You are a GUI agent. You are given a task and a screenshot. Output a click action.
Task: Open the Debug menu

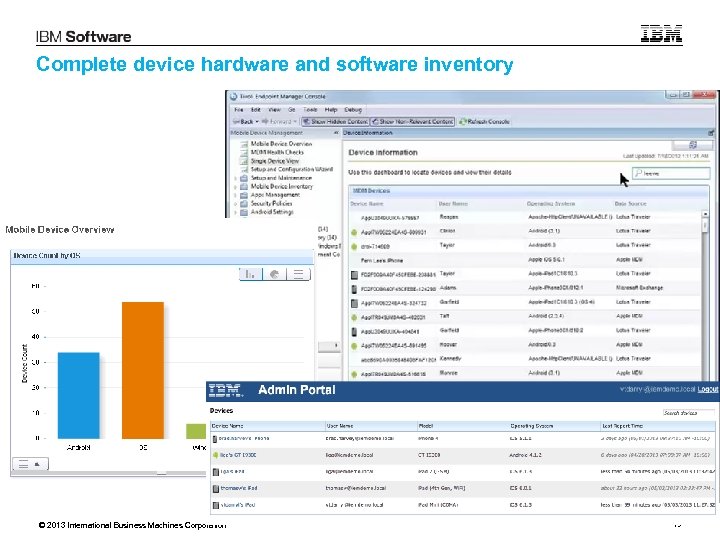click(x=353, y=110)
